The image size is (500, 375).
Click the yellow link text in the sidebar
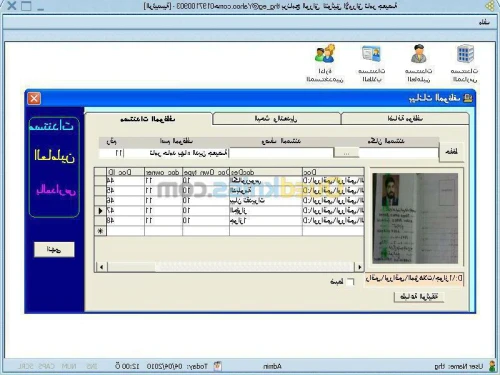(54, 156)
